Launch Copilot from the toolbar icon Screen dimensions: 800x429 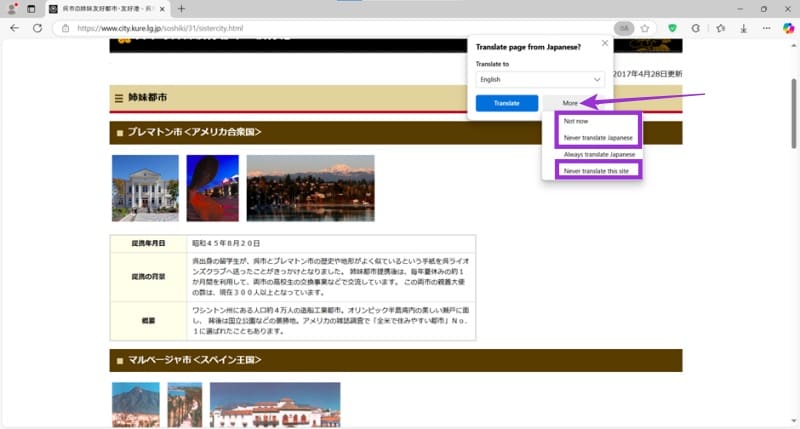(787, 28)
